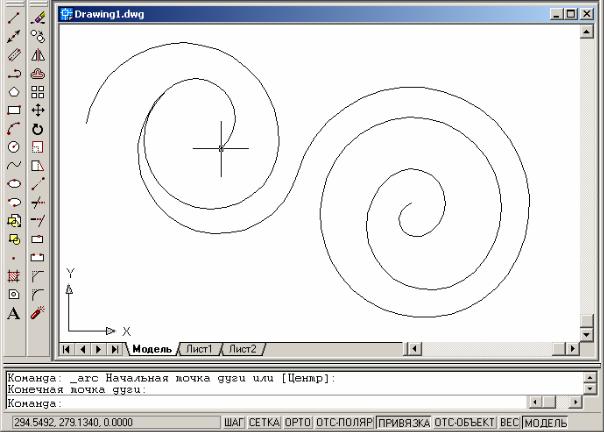
Task: Click command history scroll down arrow
Action: click(590, 389)
